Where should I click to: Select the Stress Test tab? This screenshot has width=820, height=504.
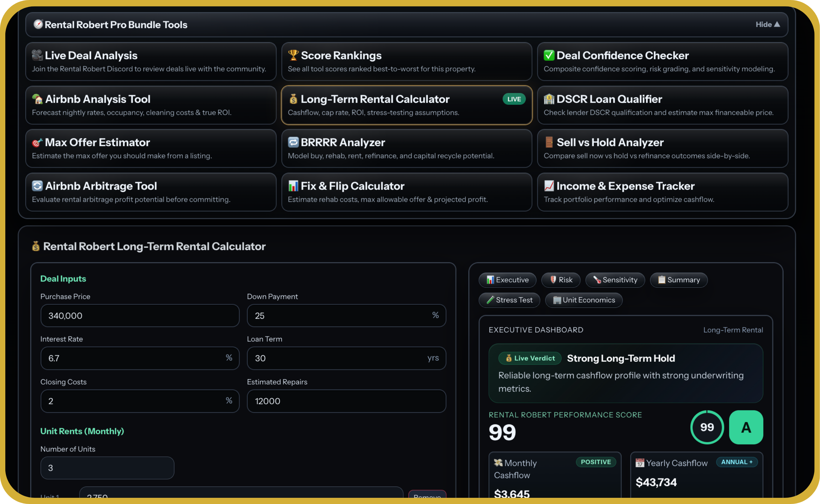[x=510, y=300]
